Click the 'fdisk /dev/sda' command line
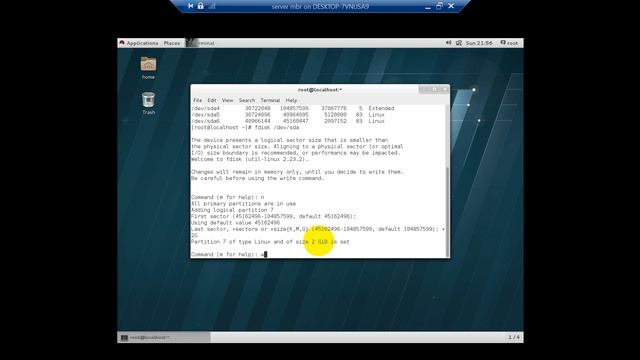 tap(245, 127)
